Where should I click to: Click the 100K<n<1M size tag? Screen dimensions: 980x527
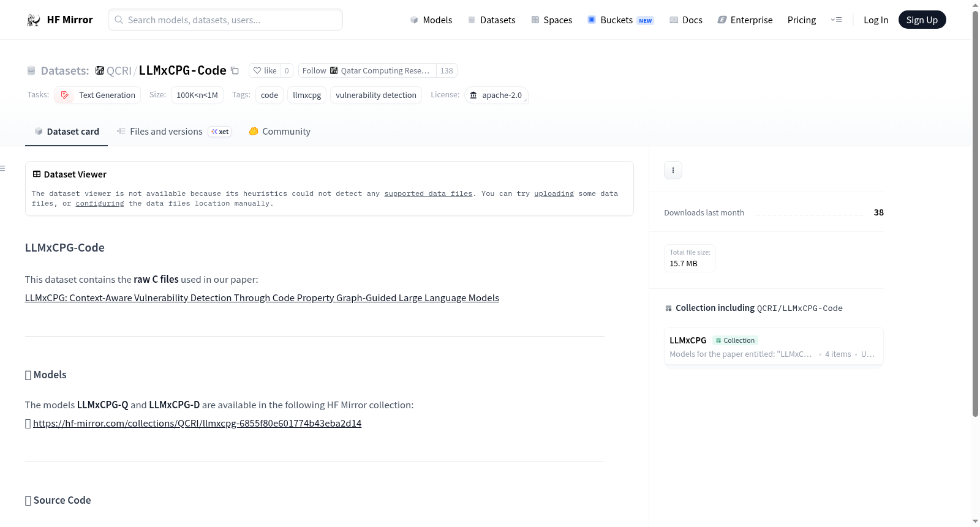coord(197,95)
